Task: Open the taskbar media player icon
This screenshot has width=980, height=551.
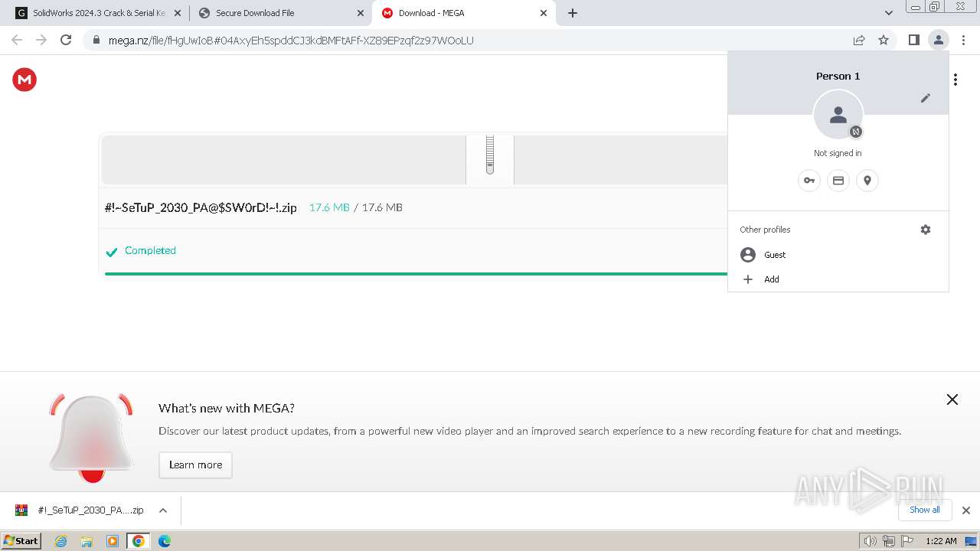Action: point(113,541)
